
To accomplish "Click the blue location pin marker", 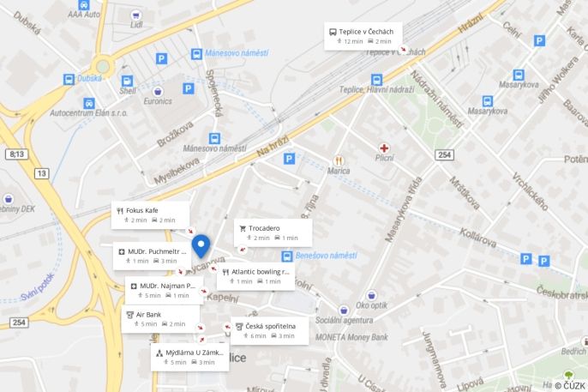I will click(201, 246).
